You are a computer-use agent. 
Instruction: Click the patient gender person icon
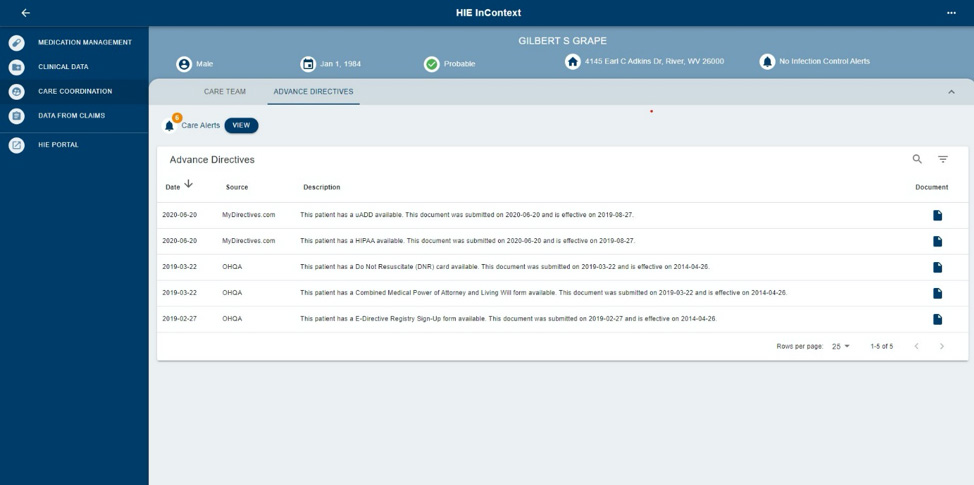[x=183, y=64]
